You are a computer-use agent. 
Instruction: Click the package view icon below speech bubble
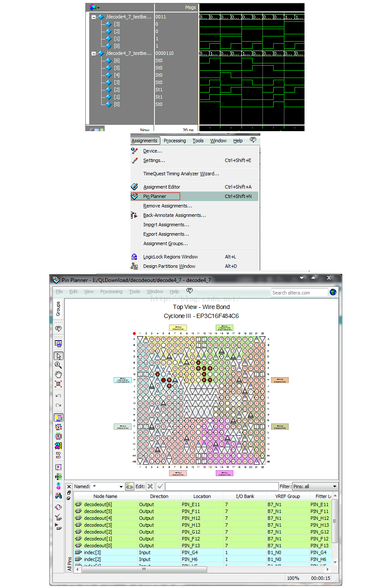pyautogui.click(x=58, y=344)
